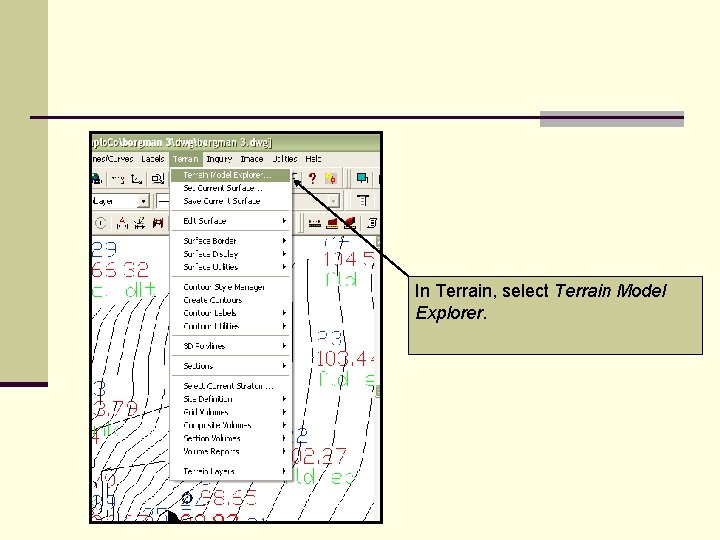Click elevation label 103.4 in drawing
This screenshot has height=540, width=720.
[345, 359]
